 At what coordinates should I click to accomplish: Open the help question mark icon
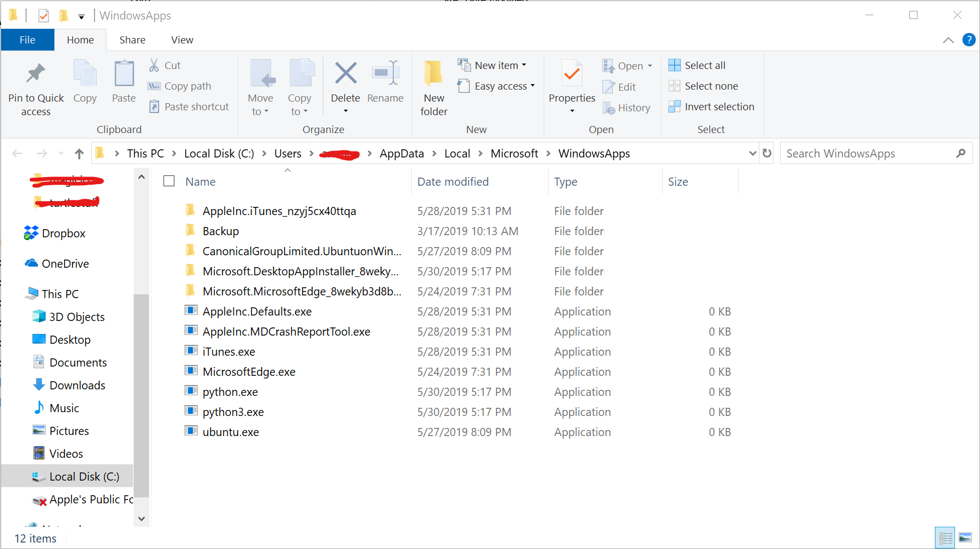(969, 40)
